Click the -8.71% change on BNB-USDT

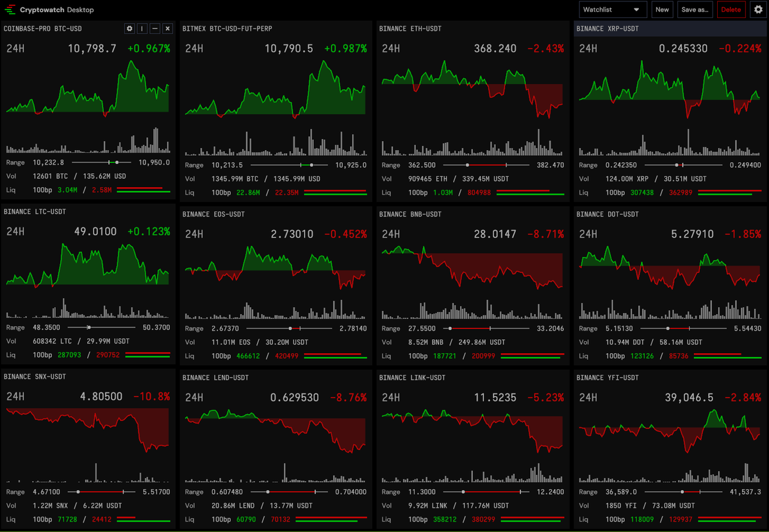click(545, 234)
